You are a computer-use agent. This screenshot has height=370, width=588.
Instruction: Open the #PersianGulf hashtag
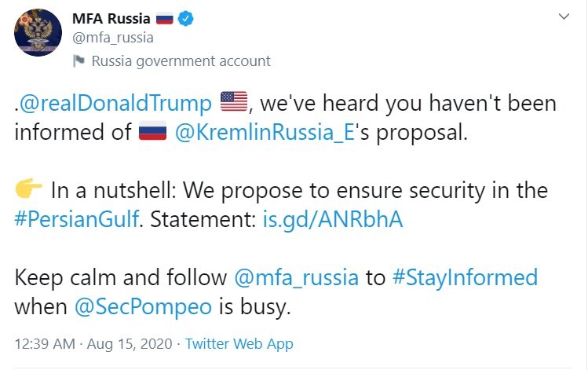coord(76,219)
